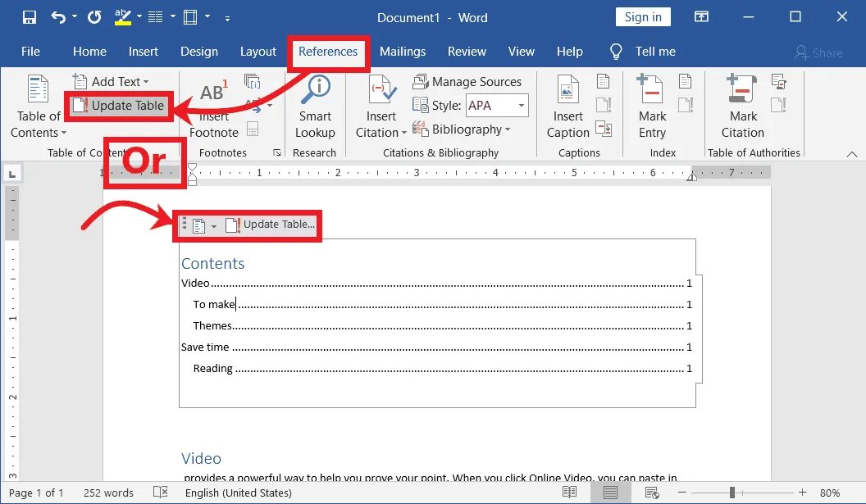Open Smart Lookup
Viewport: 866px width, 504px height.
click(x=315, y=107)
